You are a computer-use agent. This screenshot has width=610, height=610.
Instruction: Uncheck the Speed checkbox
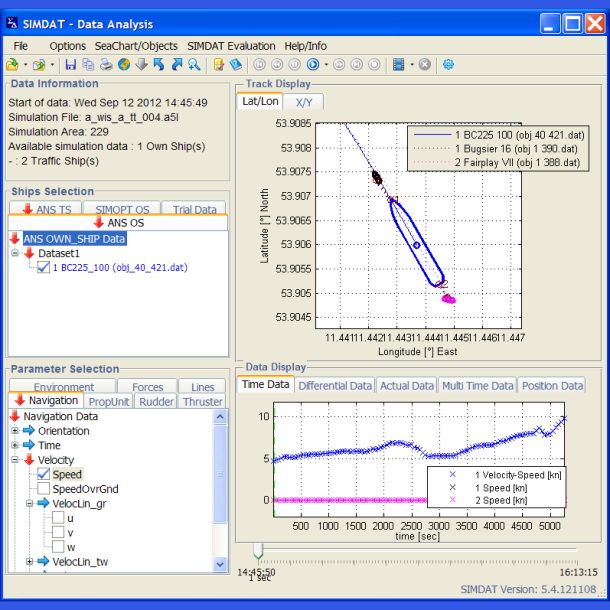click(x=44, y=474)
